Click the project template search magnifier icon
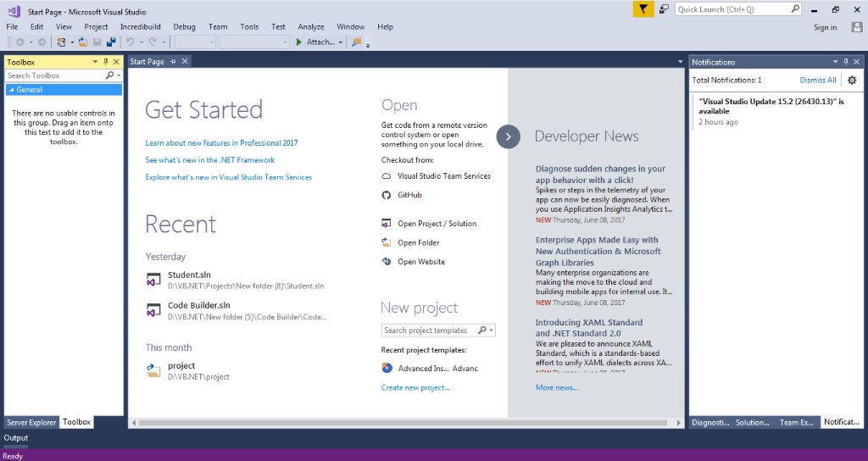 coord(482,330)
